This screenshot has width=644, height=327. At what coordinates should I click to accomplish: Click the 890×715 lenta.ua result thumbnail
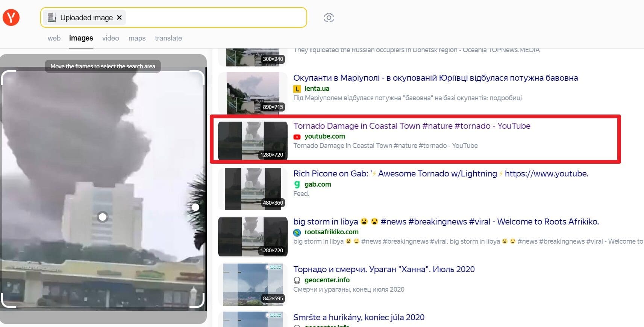pos(253,93)
